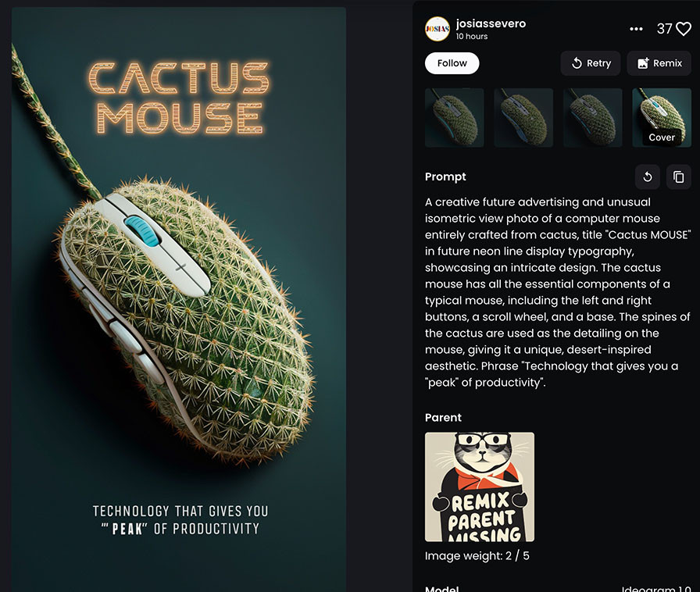Click the Image weight 2 / 5 label
This screenshot has width=700, height=592.
477,556
